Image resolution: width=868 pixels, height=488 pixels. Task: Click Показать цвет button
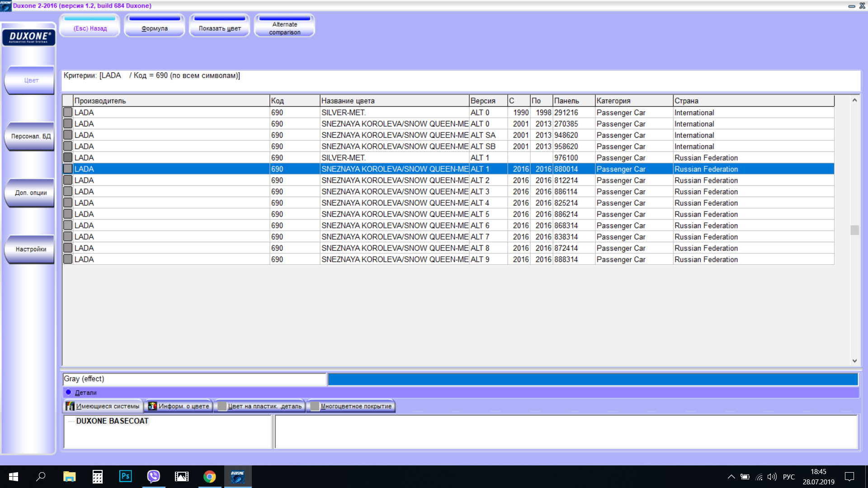point(220,26)
